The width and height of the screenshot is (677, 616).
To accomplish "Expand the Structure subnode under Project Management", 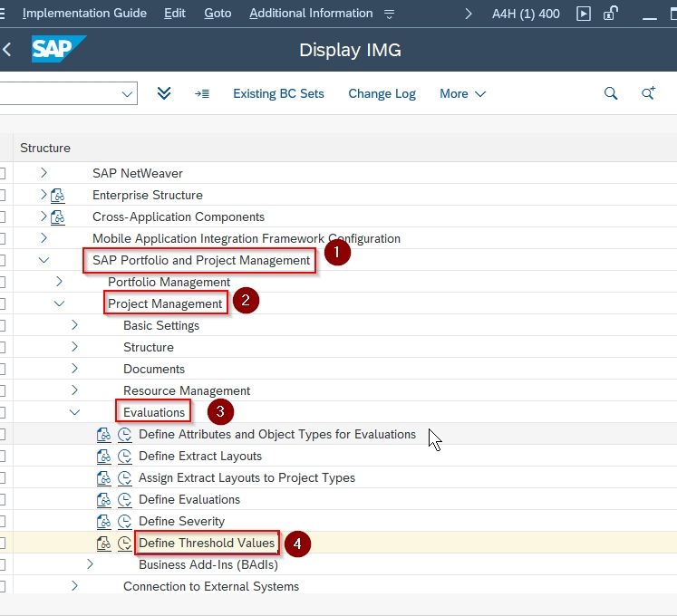I will pyautogui.click(x=74, y=347).
